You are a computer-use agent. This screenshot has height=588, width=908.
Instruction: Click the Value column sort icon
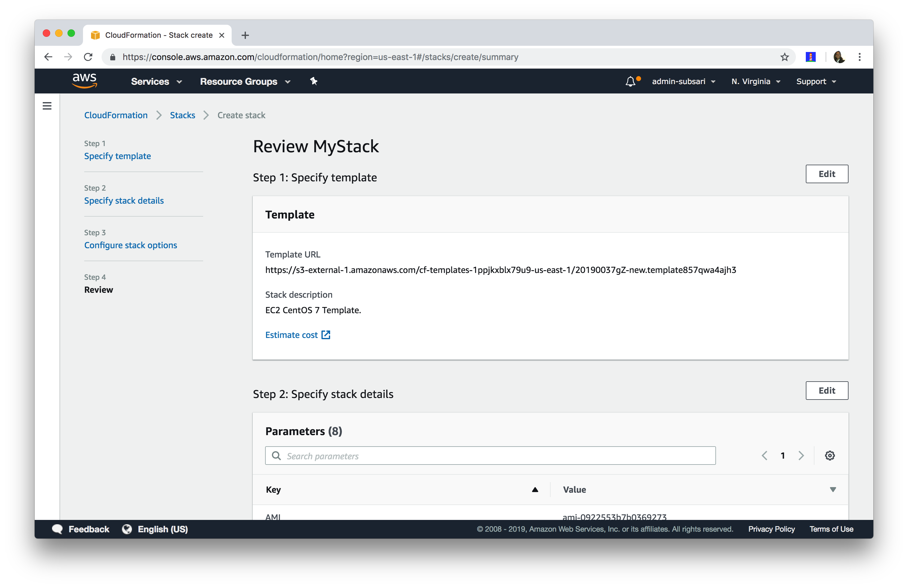pyautogui.click(x=832, y=490)
